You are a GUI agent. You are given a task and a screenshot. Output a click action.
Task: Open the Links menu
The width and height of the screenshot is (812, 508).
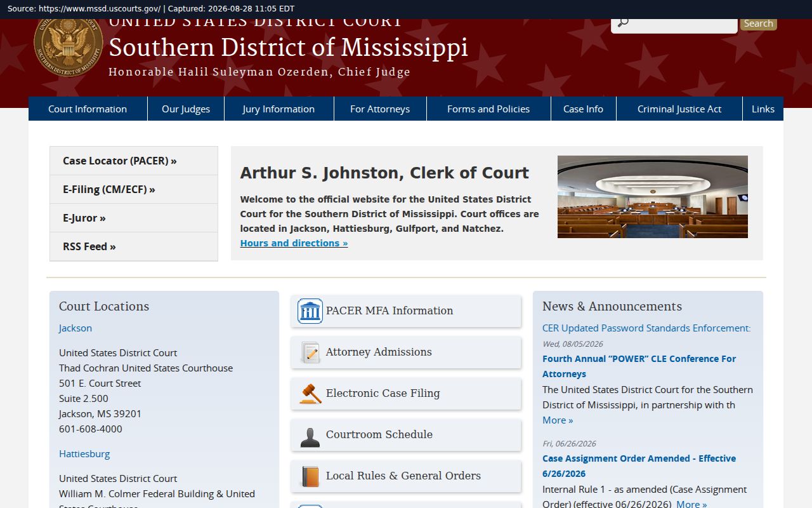[x=763, y=109]
